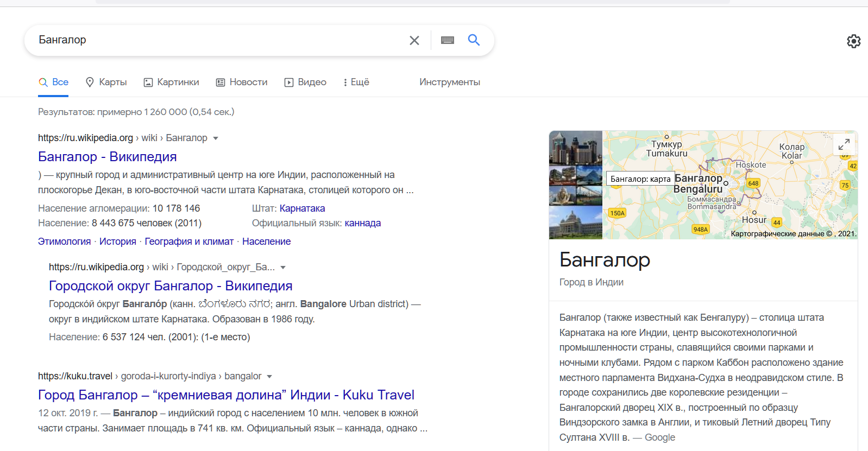Click the Бангалор knowledge panel title
868x451 pixels.
click(x=605, y=260)
